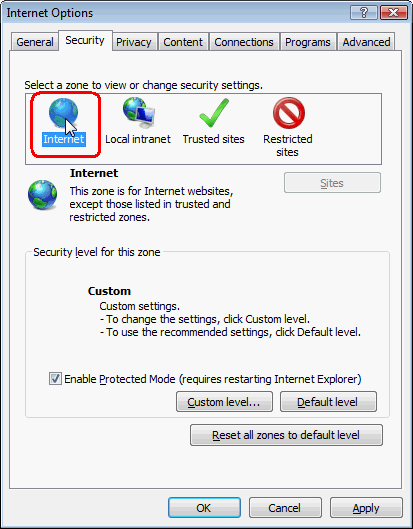413x529 pixels.
Task: Click the globe icon beside the Internet description
Action: (43, 195)
